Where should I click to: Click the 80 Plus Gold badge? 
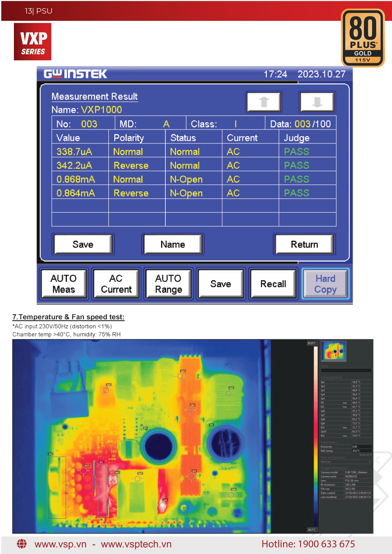coord(363,38)
